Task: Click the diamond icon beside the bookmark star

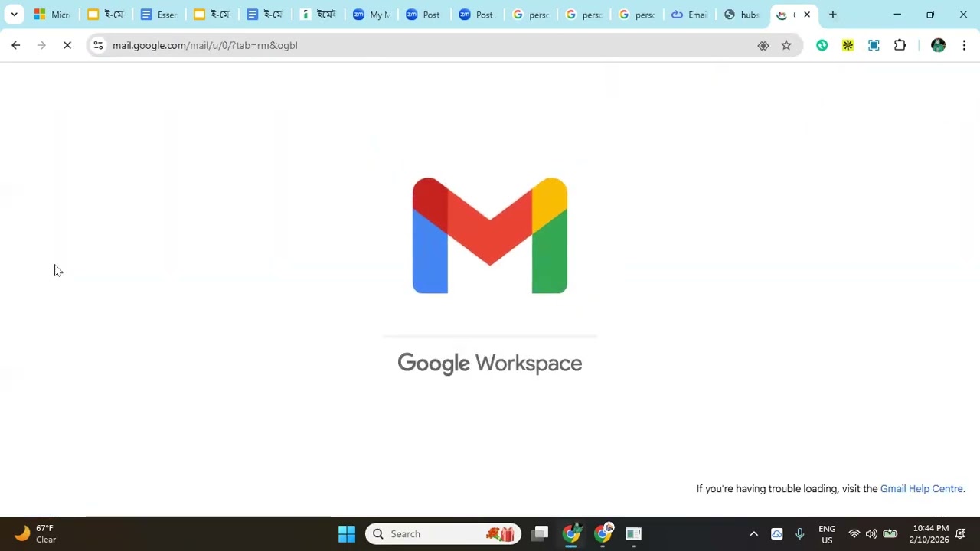Action: point(763,45)
